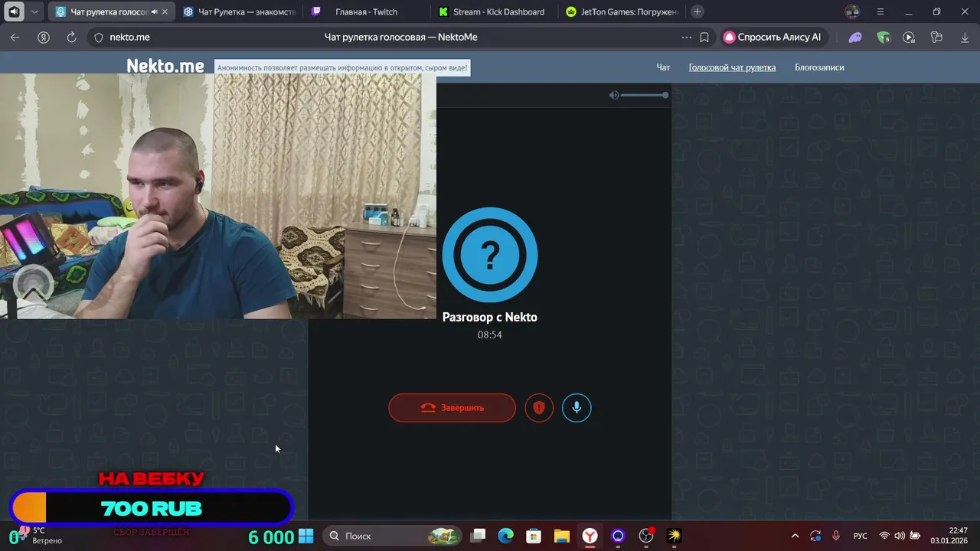Open the clock showing 22:47

(x=949, y=536)
